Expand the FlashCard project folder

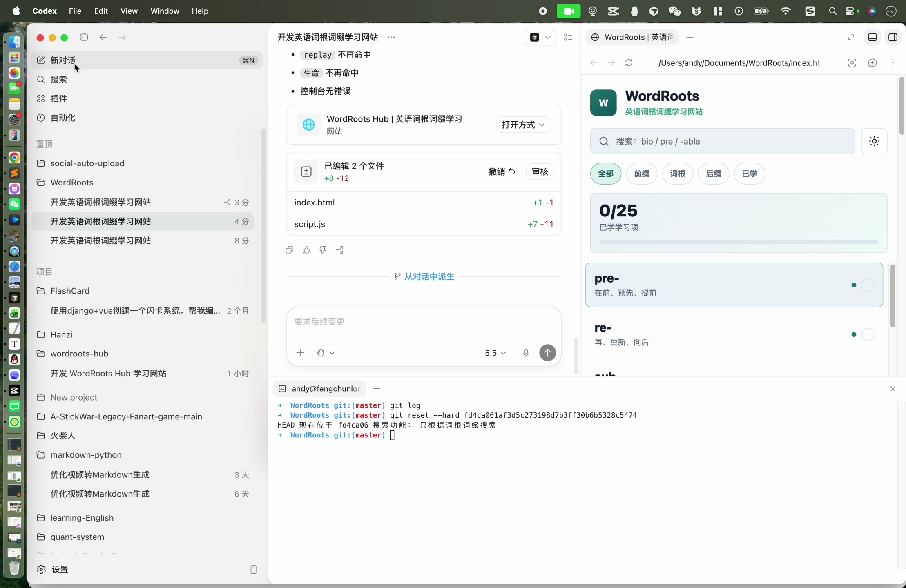click(143, 291)
